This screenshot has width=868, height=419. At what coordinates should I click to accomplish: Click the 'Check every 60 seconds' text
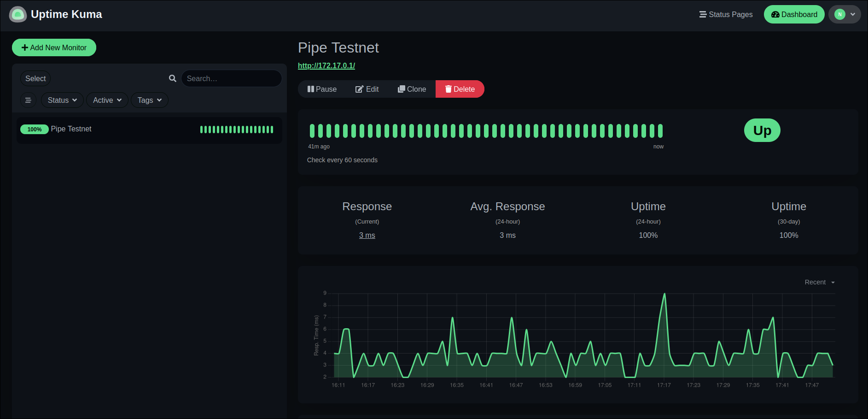click(x=342, y=160)
